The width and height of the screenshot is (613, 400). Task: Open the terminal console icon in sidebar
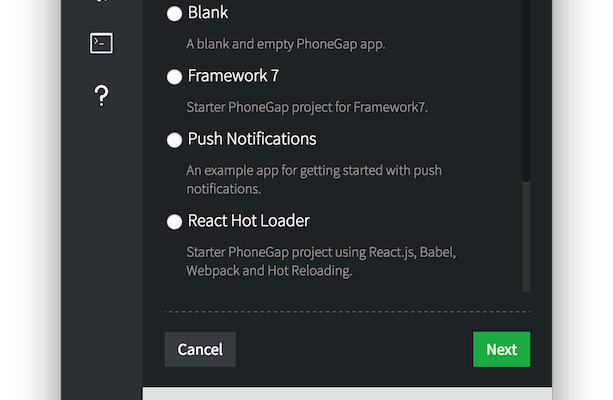pyautogui.click(x=101, y=43)
